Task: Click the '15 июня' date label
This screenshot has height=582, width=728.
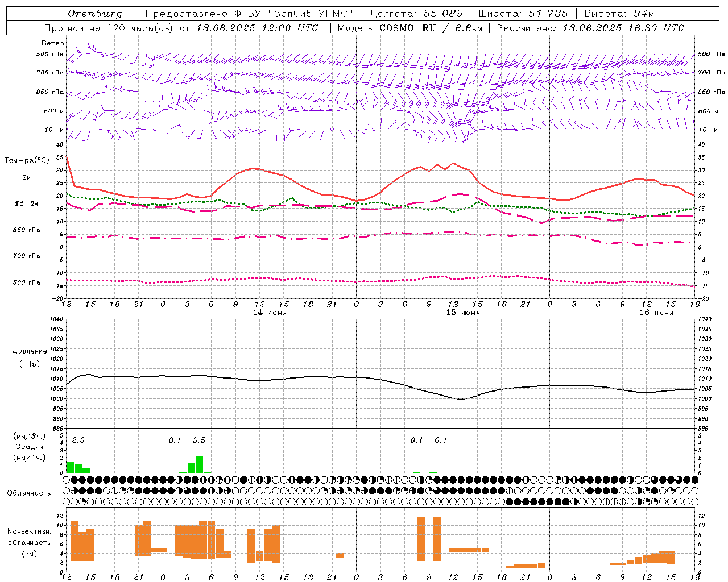Action: pos(463,313)
